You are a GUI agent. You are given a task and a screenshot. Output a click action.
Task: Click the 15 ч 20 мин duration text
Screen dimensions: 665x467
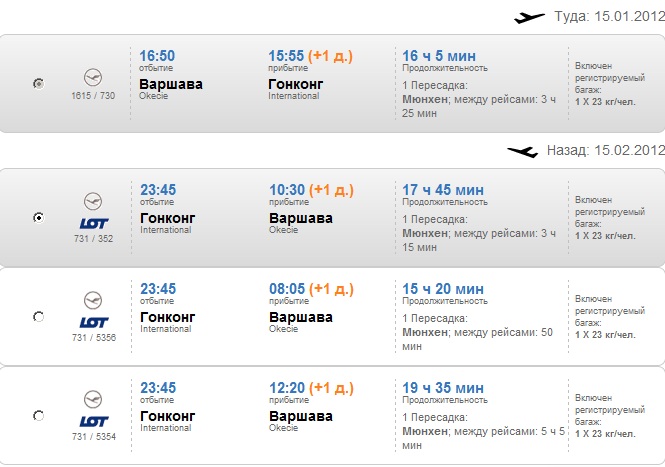click(x=443, y=289)
